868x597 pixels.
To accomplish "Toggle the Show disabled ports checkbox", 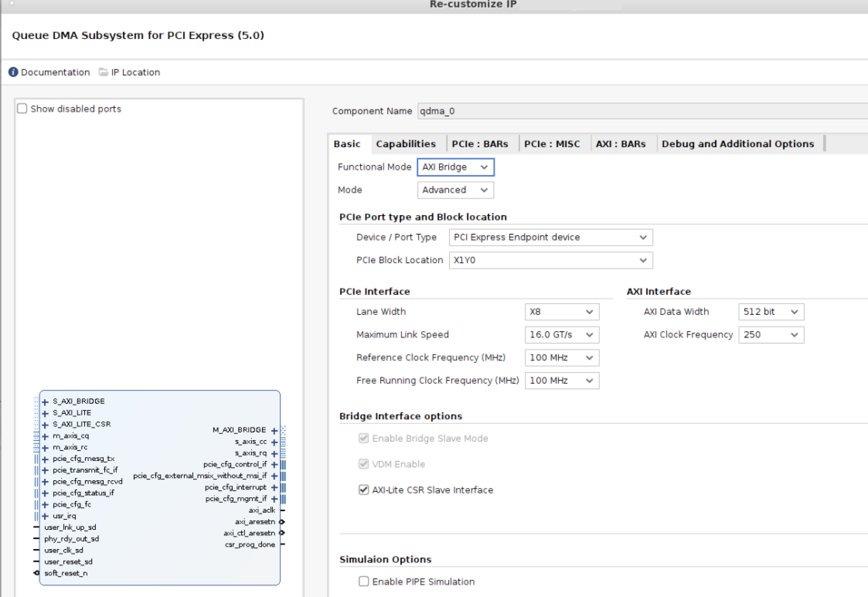I will click(22, 108).
